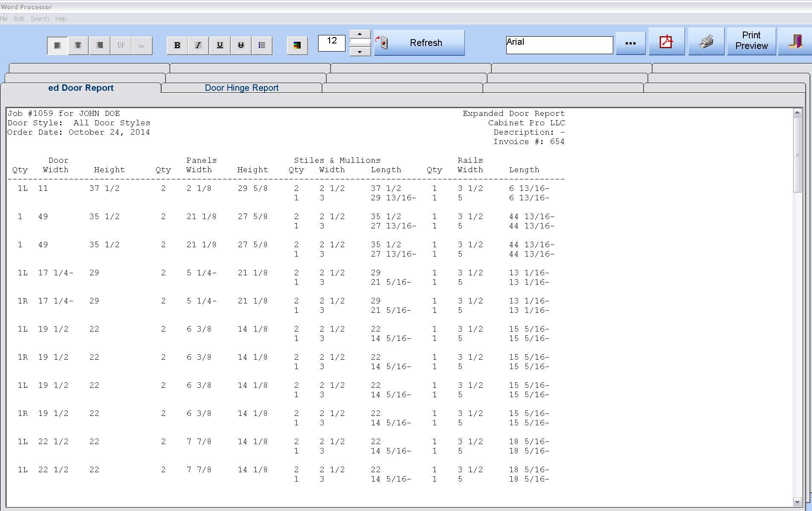The image size is (812, 511).
Task: Align text left
Action: (x=57, y=45)
